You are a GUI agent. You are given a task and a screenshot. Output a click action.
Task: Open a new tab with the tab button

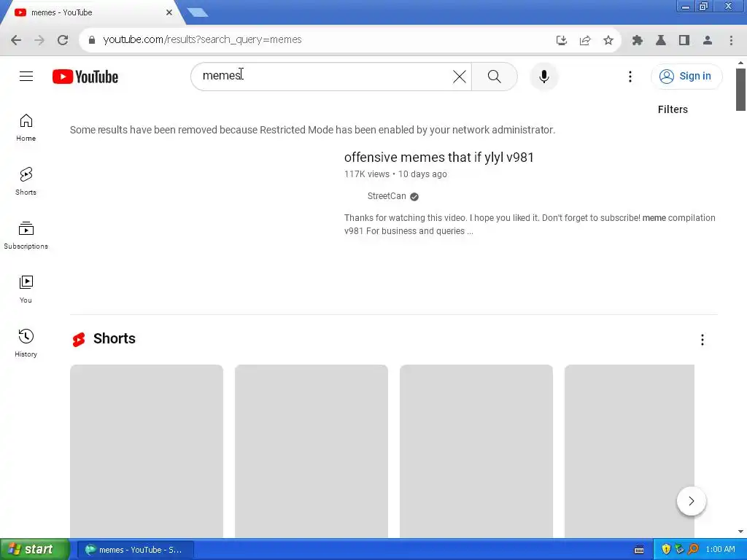point(198,13)
